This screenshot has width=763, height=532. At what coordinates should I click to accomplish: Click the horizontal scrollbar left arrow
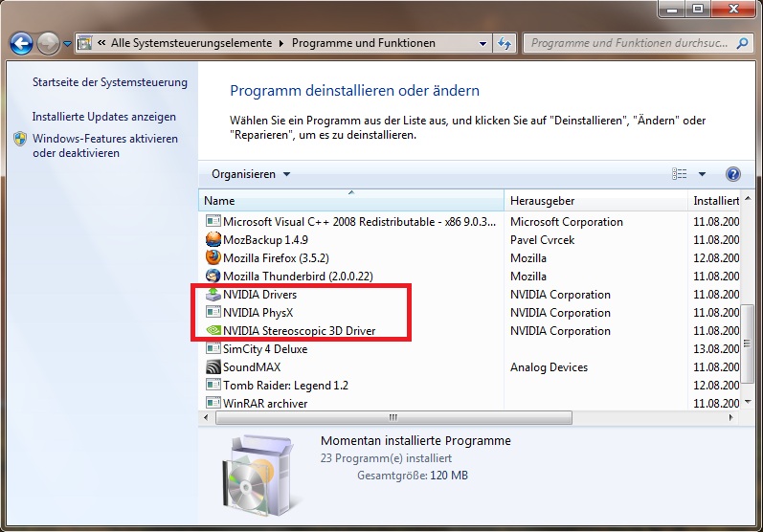coord(206,417)
